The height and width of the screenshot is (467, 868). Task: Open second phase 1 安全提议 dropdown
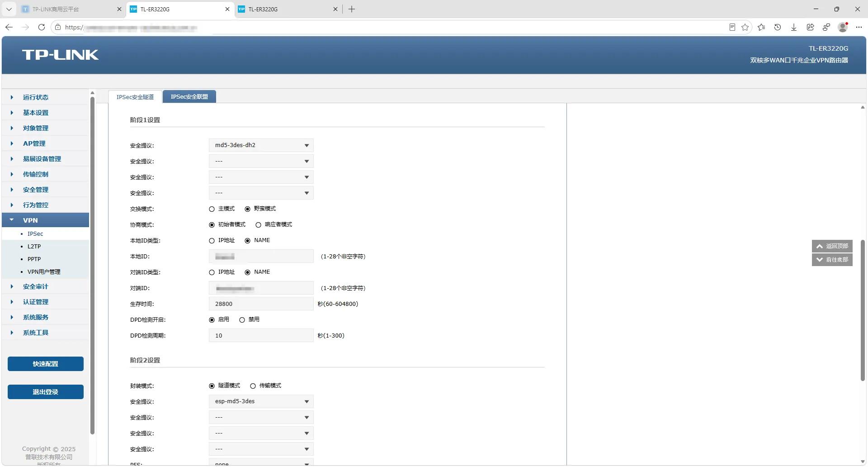[x=261, y=161]
